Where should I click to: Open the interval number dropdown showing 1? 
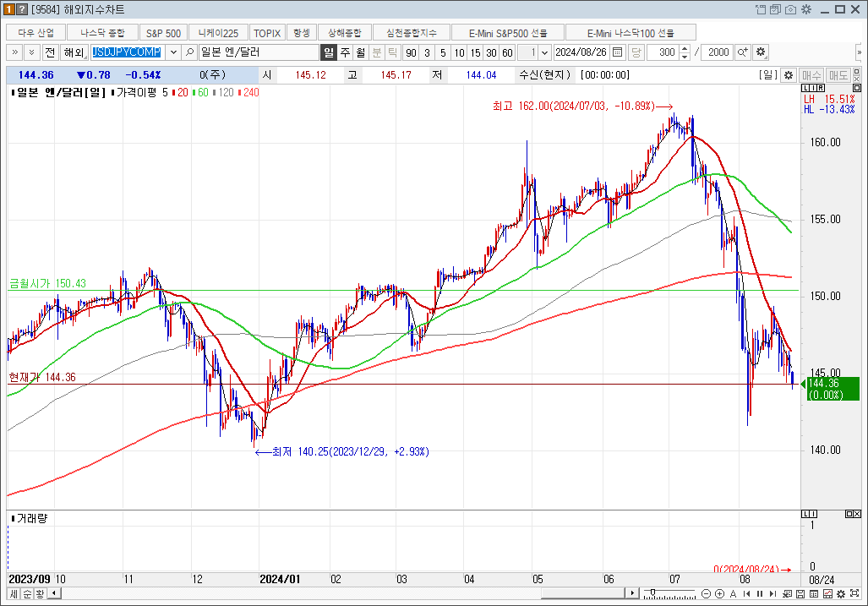tap(543, 52)
